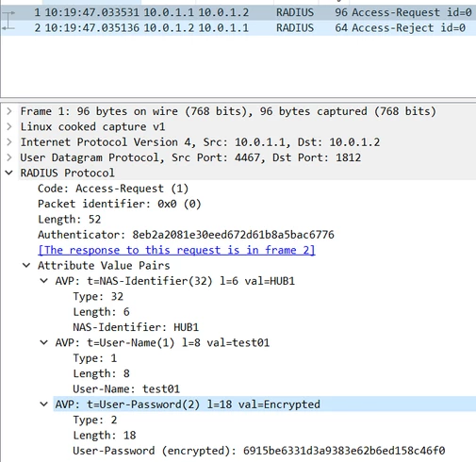Select the User-Name: test01 line
This screenshot has height=462, width=476.
(x=126, y=389)
